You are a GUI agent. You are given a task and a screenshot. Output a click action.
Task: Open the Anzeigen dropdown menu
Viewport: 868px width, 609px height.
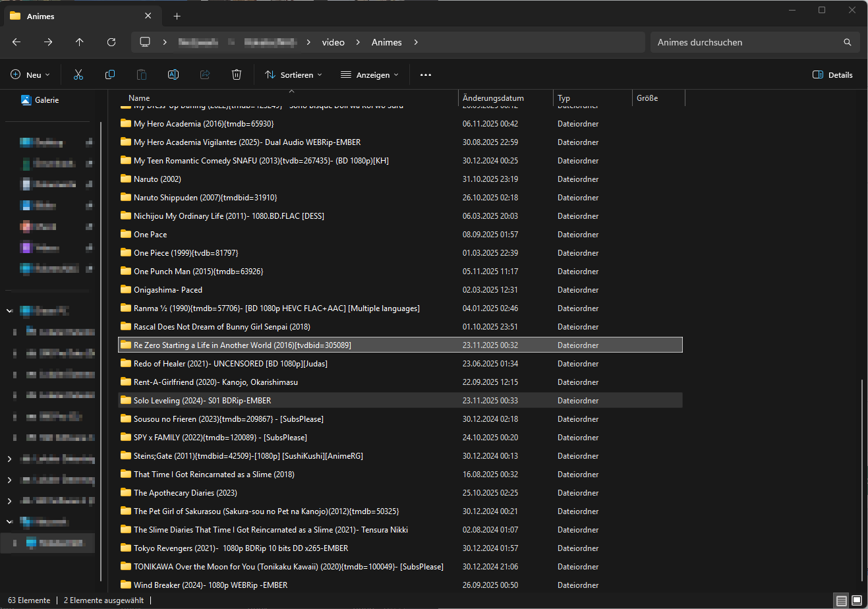pos(369,75)
